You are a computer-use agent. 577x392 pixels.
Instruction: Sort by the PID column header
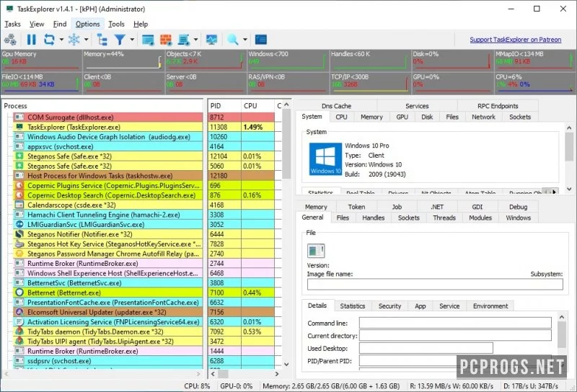(224, 106)
